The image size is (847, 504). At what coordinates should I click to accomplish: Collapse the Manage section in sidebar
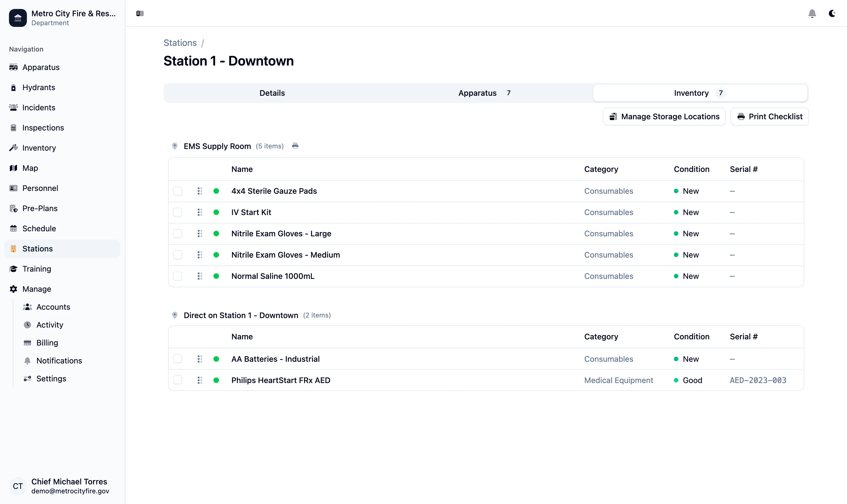pyautogui.click(x=37, y=289)
